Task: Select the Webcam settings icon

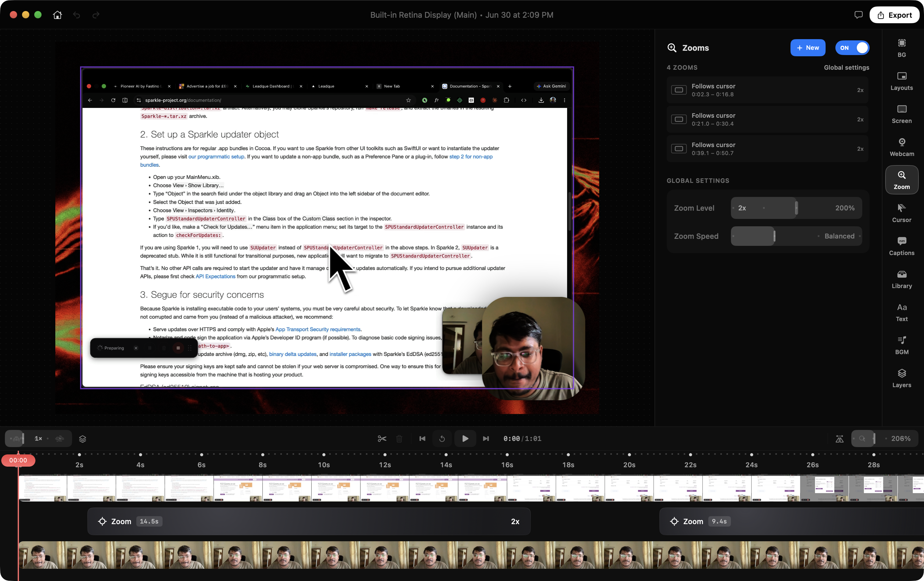Action: [901, 147]
